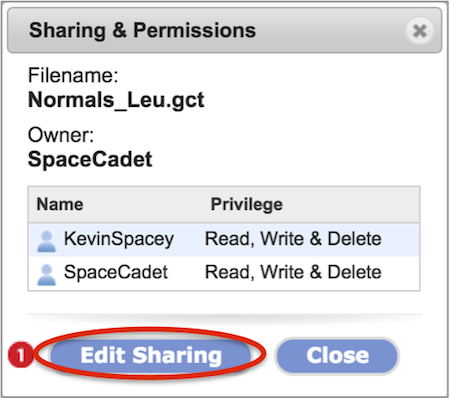
Task: Click the Normals_Leu.gct filename text
Action: (116, 100)
